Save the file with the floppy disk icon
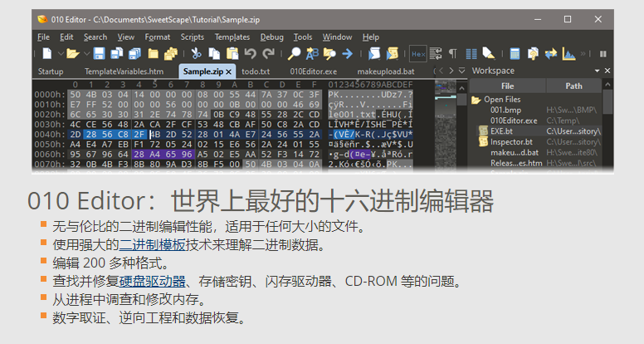 [99, 53]
